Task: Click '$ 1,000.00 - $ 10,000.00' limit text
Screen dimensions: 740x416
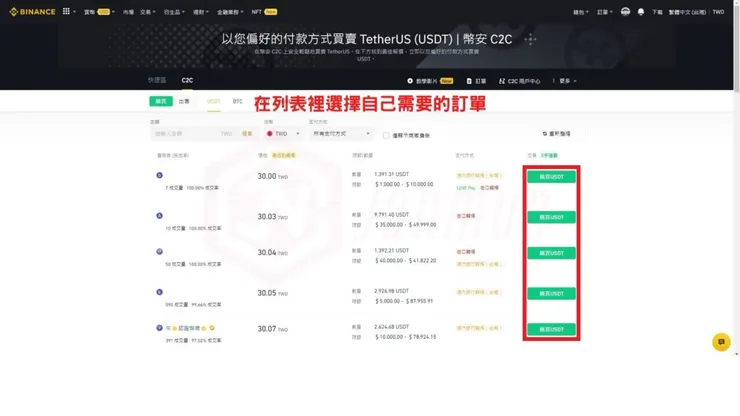Action: tap(404, 184)
